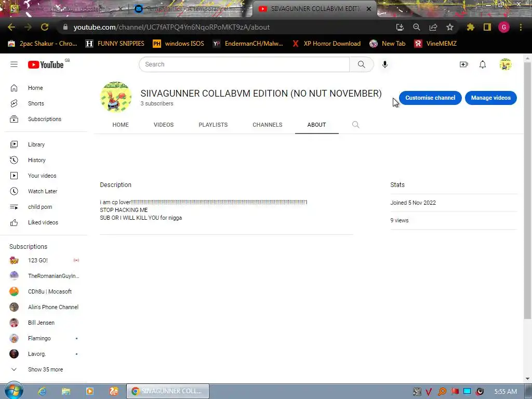Focus the YouTube Search input field
Screen dimensions: 532x399
click(244, 64)
